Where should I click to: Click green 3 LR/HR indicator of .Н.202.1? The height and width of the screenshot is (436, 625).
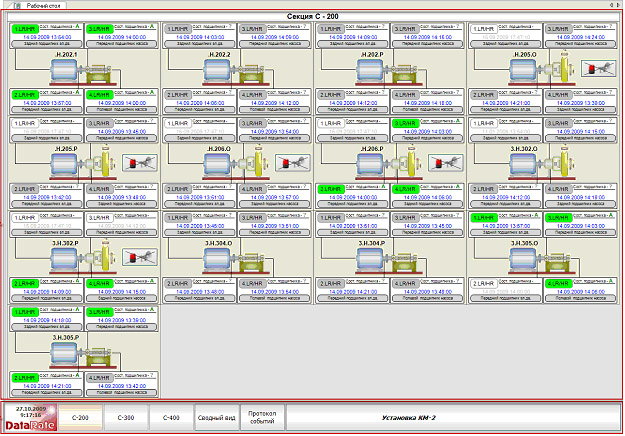(100, 29)
